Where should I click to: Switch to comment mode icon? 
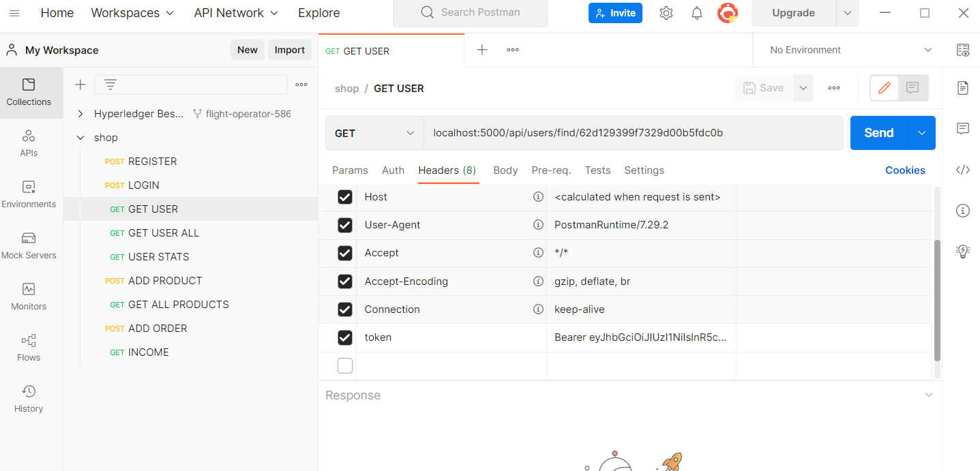(x=912, y=88)
